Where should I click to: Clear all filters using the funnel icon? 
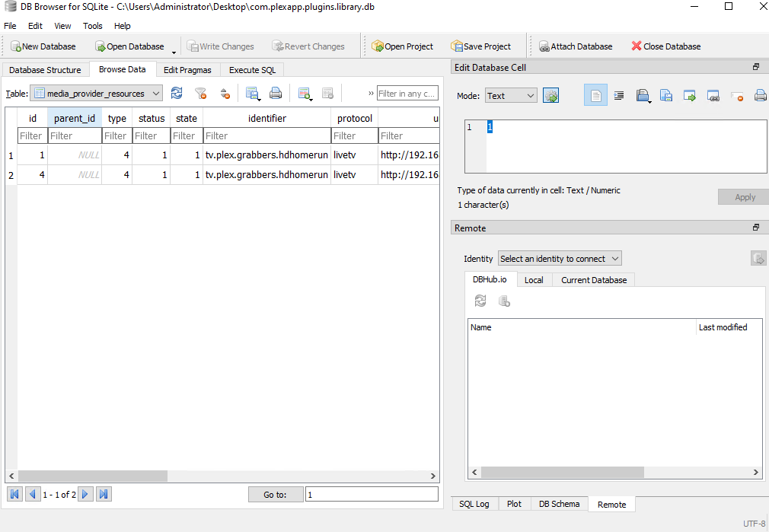click(x=200, y=93)
